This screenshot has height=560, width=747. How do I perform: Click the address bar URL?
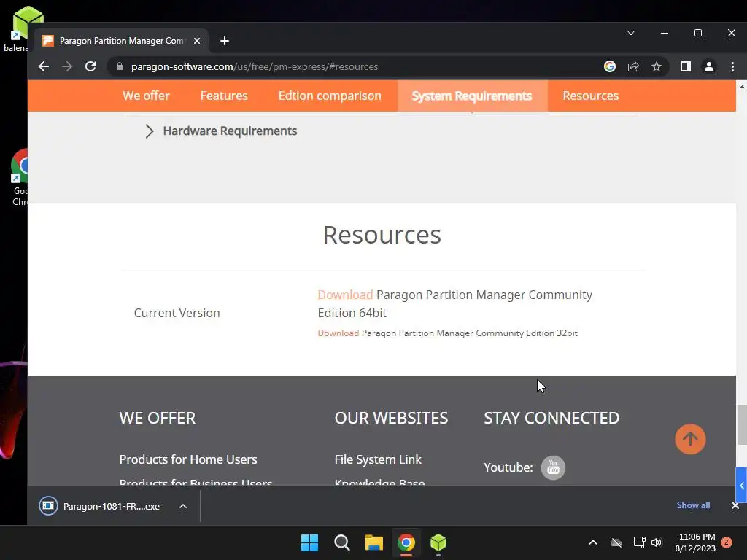click(x=255, y=66)
